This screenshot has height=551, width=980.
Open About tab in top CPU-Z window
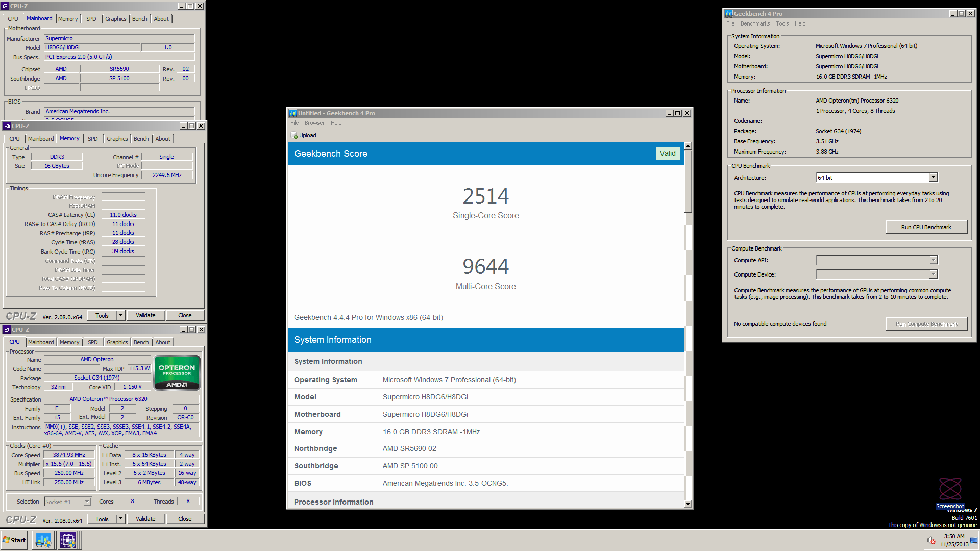(161, 19)
